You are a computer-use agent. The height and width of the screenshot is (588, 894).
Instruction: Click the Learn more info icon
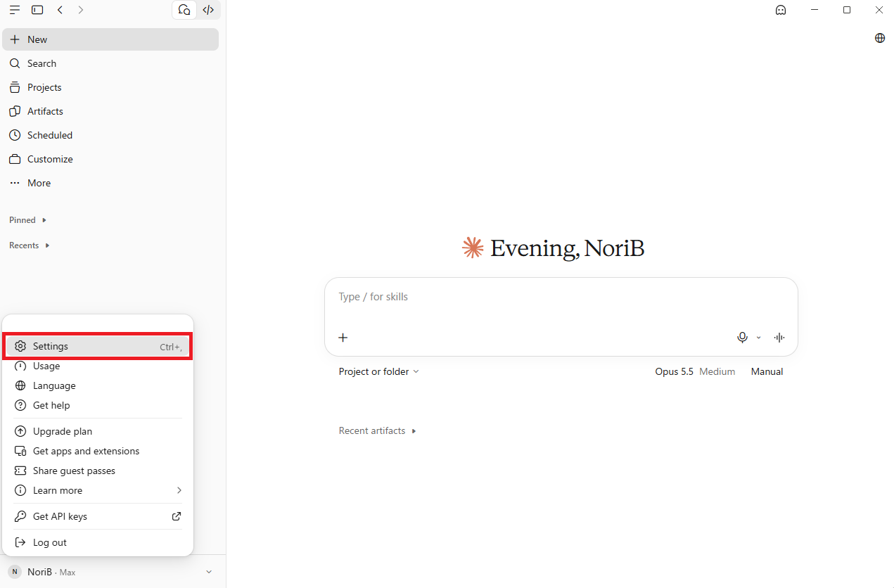coord(20,490)
